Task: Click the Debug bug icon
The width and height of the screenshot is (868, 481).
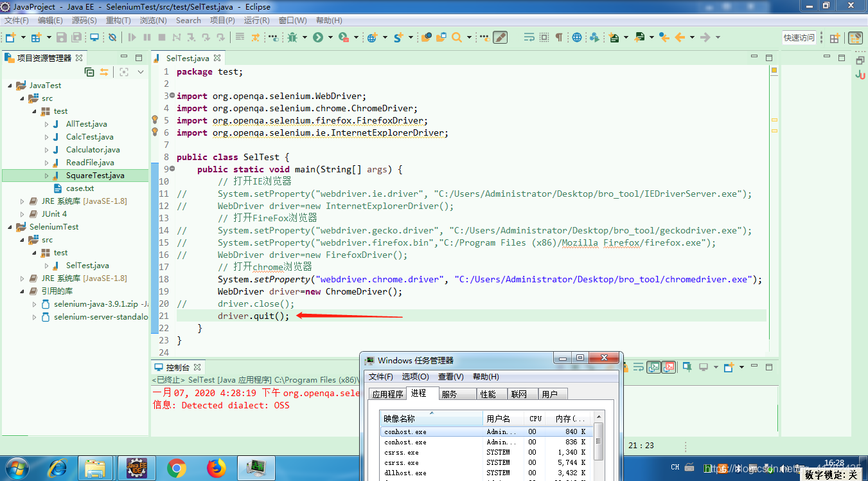Action: (292, 37)
